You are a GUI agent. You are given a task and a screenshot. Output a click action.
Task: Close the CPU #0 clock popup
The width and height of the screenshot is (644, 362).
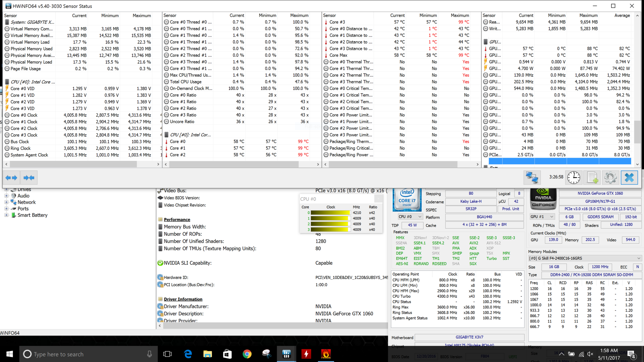tap(378, 199)
